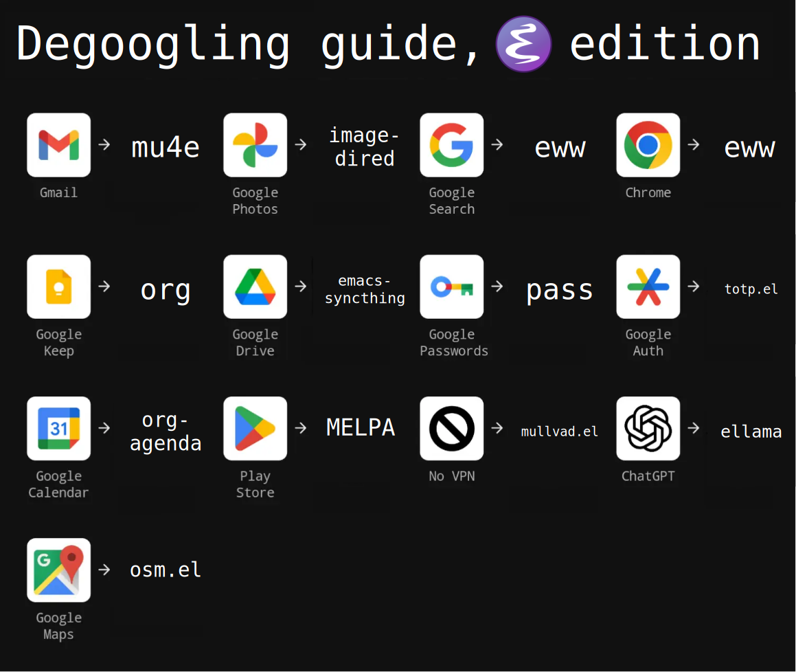
Task: Open the Google Authenticator asterisk icon
Action: click(648, 287)
